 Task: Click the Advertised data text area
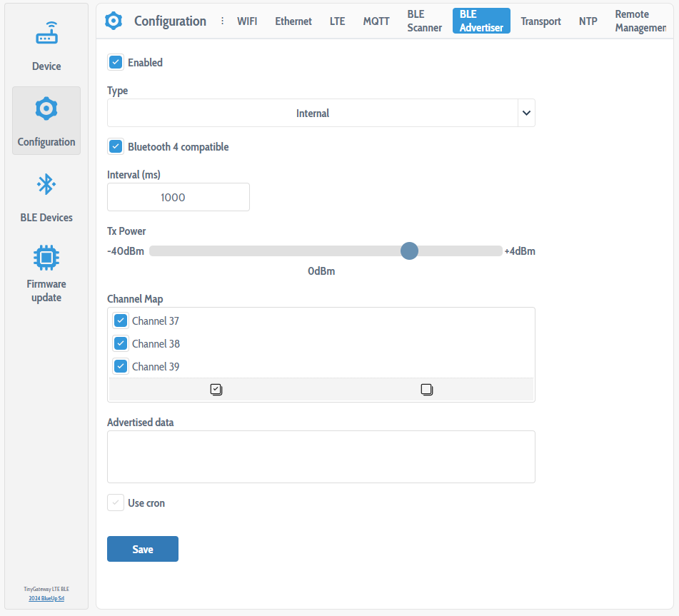tap(321, 457)
